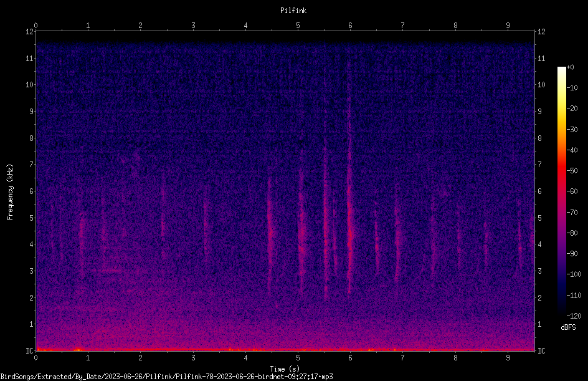
Task: Click the "5" tick on the top time axis
Action: click(298, 26)
